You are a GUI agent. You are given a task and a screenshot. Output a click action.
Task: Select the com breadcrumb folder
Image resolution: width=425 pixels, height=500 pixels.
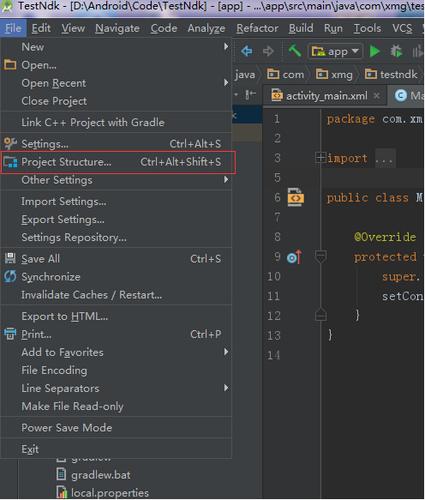click(286, 74)
